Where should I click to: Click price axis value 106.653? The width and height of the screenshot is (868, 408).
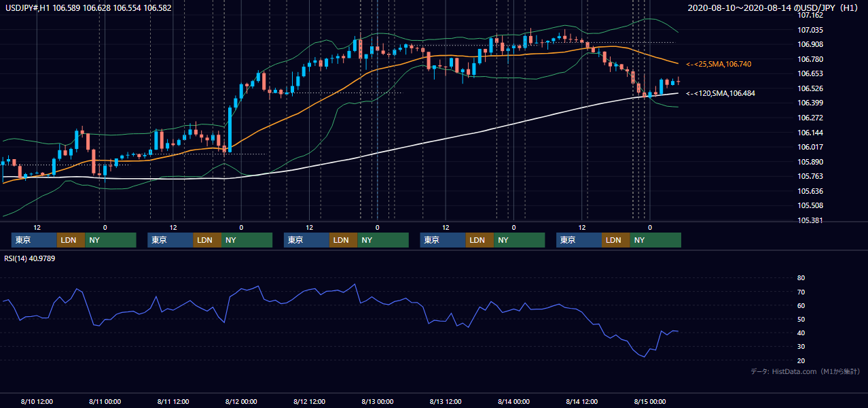[810, 73]
